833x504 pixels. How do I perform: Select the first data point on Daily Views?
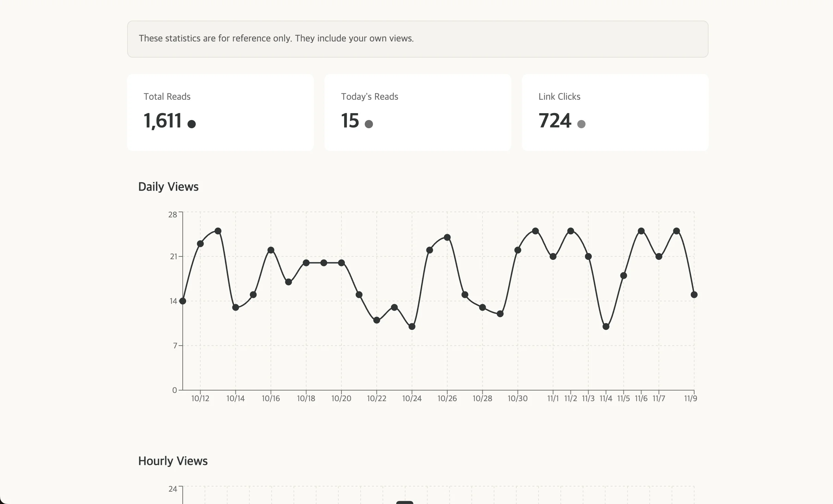(183, 301)
